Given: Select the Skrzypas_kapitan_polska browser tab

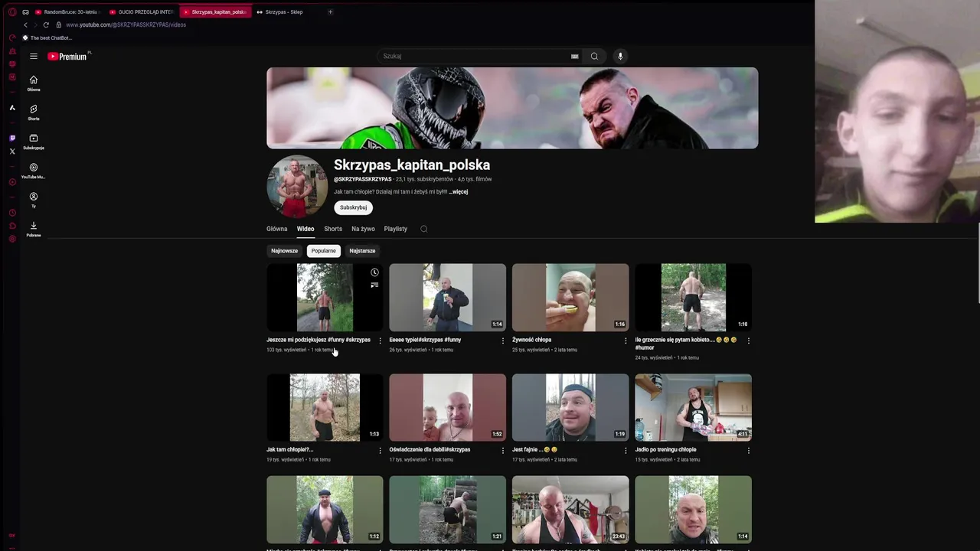Looking at the screenshot, I should pos(215,11).
